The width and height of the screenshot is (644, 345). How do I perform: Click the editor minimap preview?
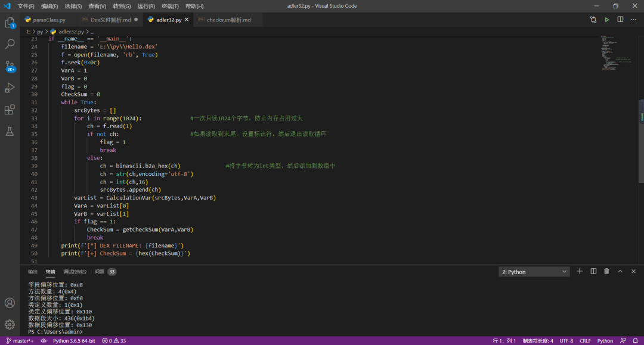point(616,54)
